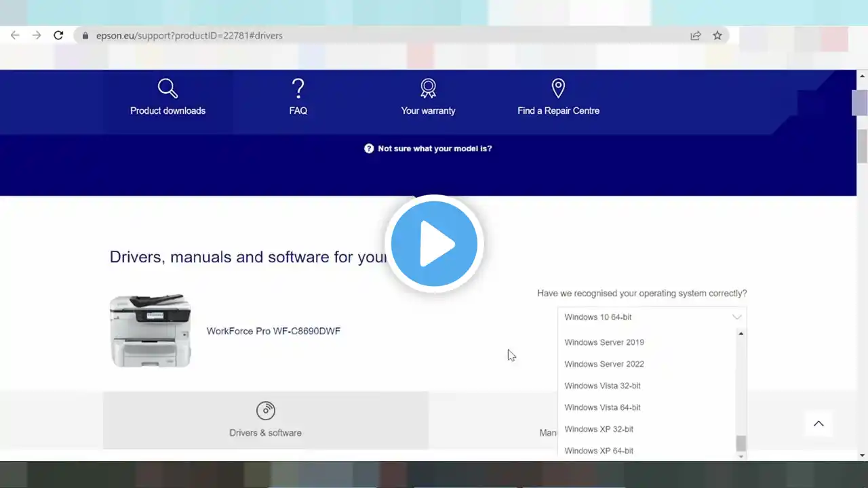Image resolution: width=868 pixels, height=488 pixels.
Task: Open Find a Repair Centre pin icon
Action: pyautogui.click(x=558, y=88)
